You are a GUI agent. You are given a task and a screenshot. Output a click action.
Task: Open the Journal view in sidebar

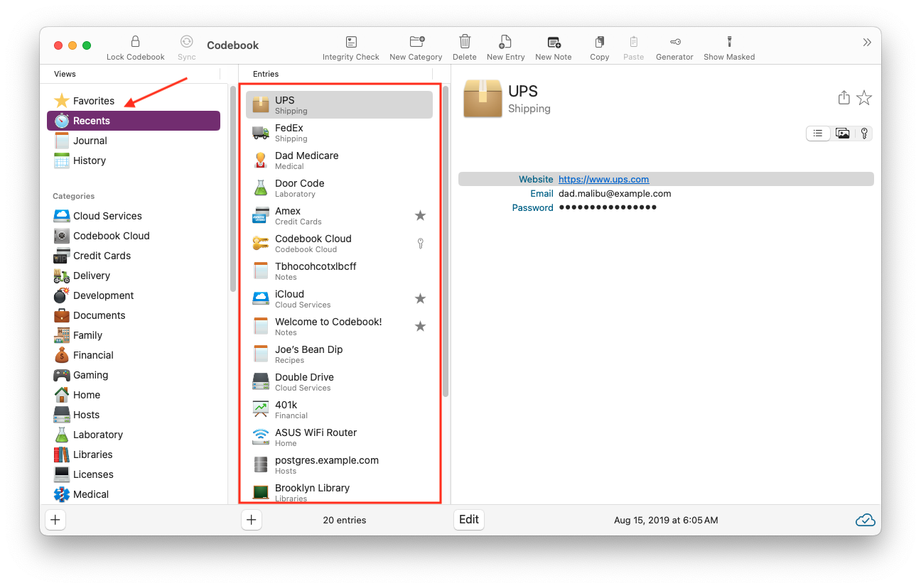click(90, 141)
